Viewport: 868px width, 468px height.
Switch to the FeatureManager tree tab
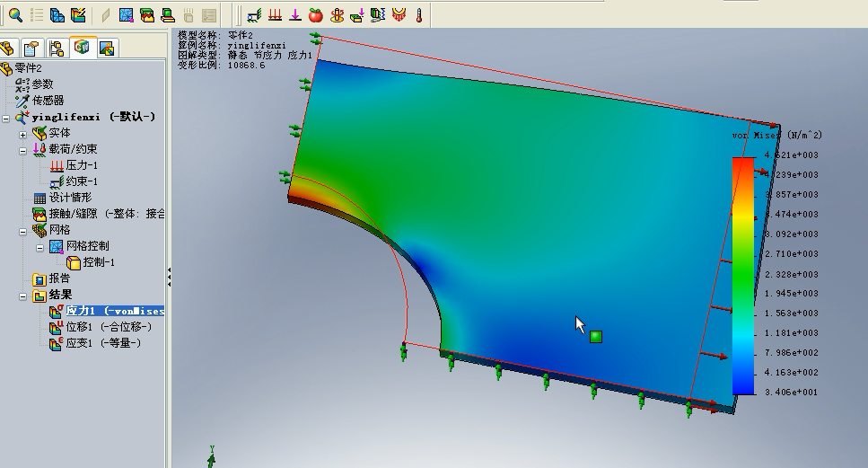(x=8, y=48)
